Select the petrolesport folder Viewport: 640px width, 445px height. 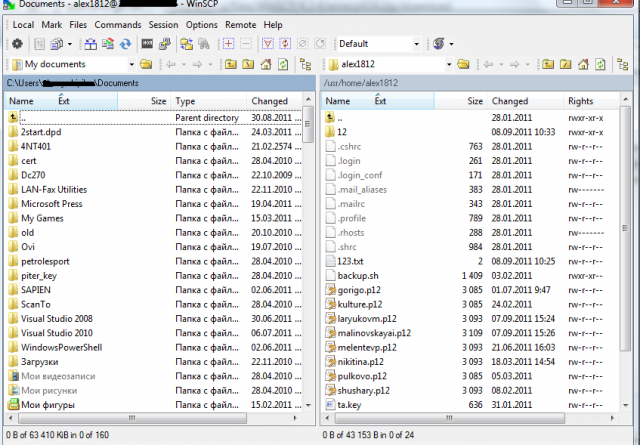(x=45, y=261)
